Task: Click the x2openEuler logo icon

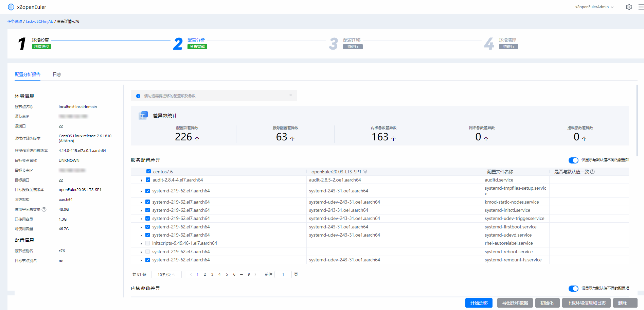Action: [11, 7]
